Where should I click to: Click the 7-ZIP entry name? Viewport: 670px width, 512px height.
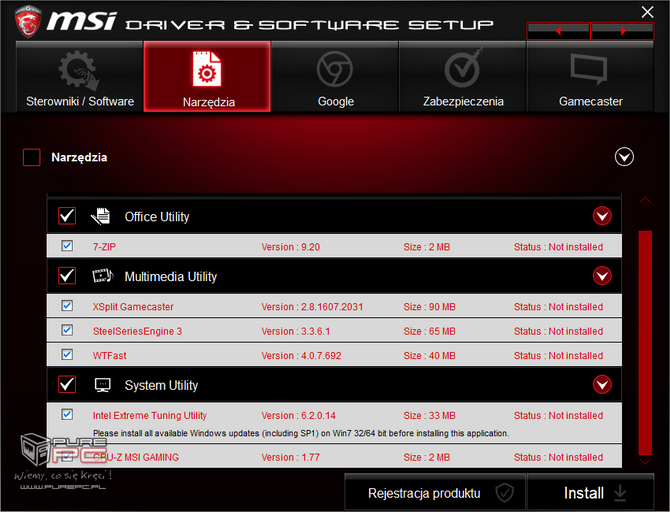click(x=104, y=247)
